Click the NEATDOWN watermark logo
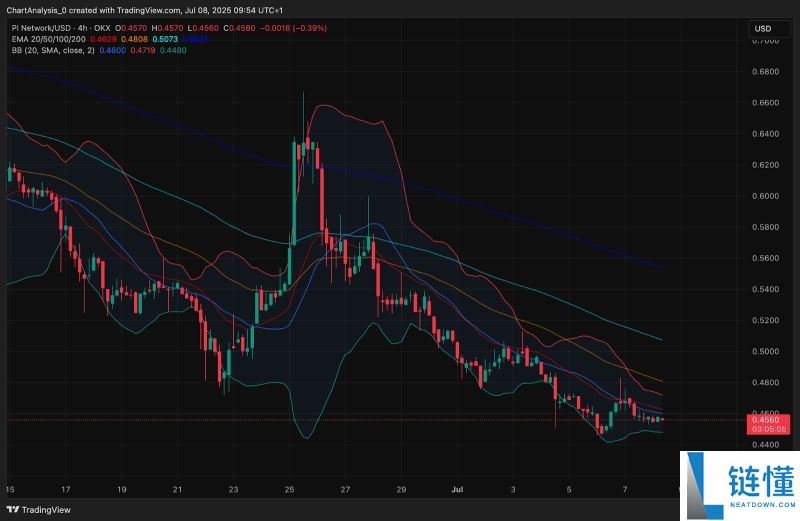The height and width of the screenshot is (521, 800). tap(738, 485)
